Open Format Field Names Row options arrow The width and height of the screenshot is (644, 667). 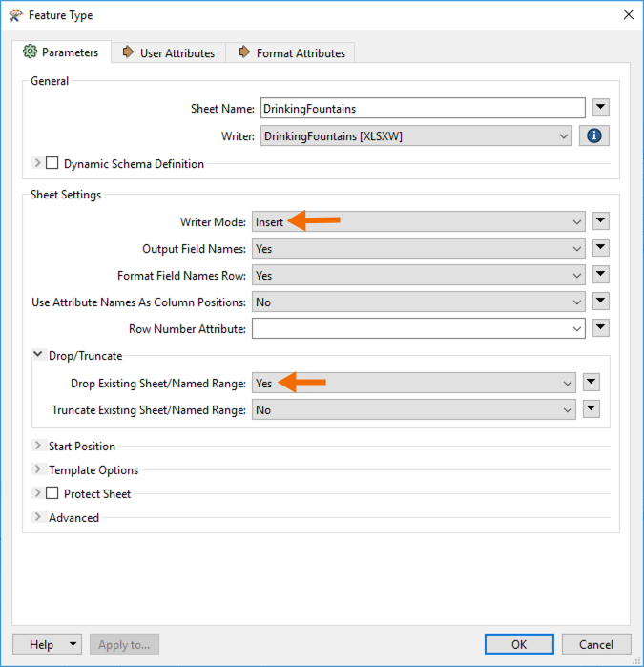[x=601, y=275]
